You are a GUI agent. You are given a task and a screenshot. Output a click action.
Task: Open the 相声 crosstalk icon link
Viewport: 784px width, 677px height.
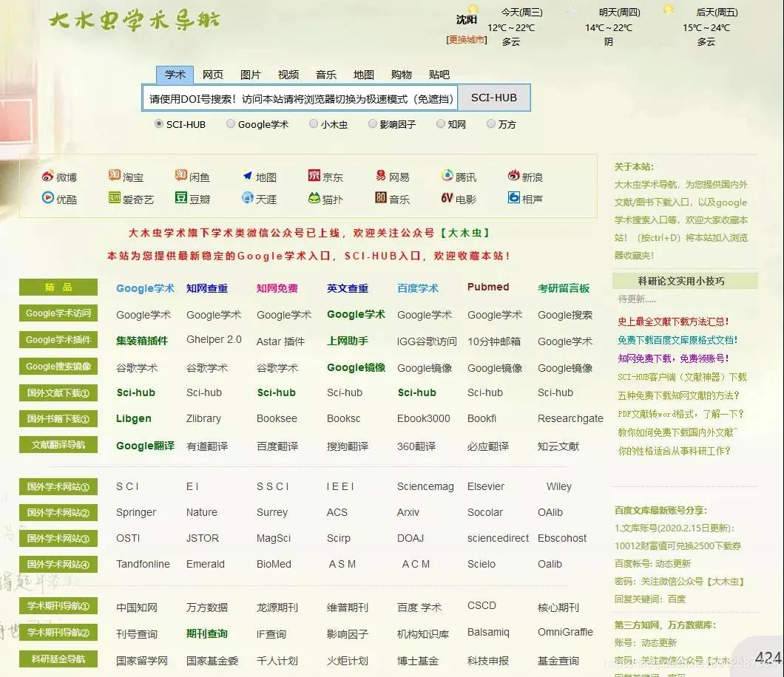pyautogui.click(x=513, y=198)
